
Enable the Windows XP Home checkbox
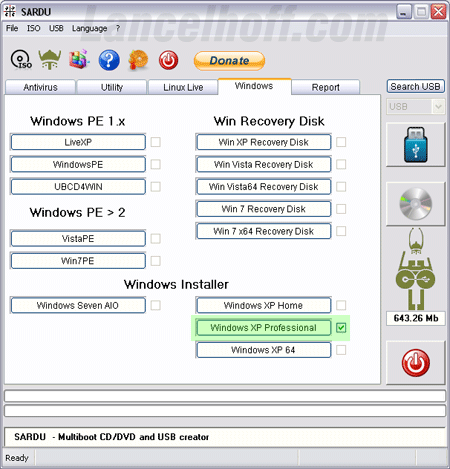click(341, 305)
